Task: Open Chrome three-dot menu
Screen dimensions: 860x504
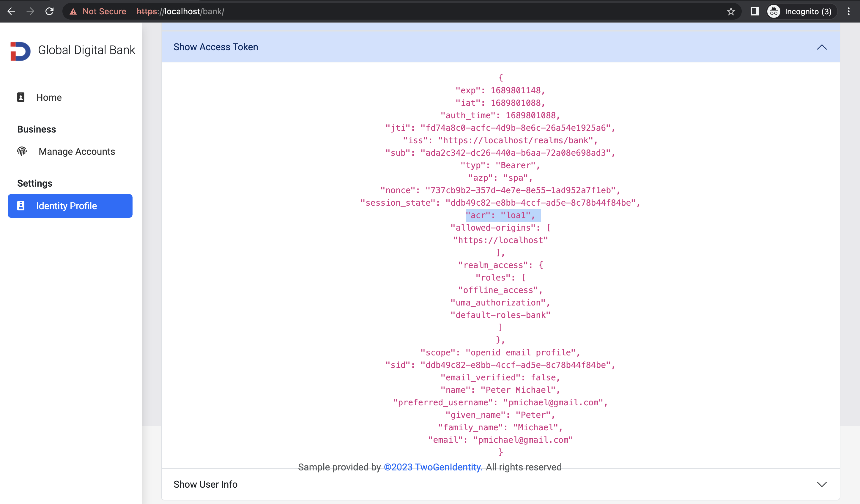Action: (x=848, y=12)
